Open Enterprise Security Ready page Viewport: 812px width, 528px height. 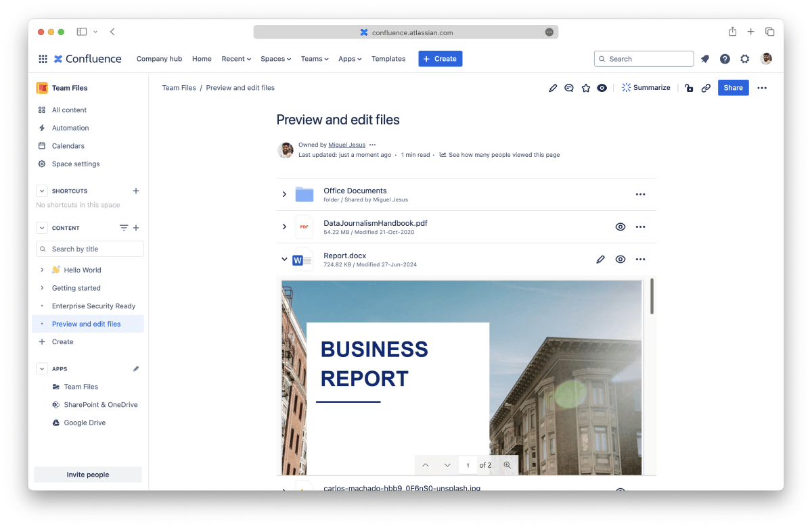coord(93,306)
